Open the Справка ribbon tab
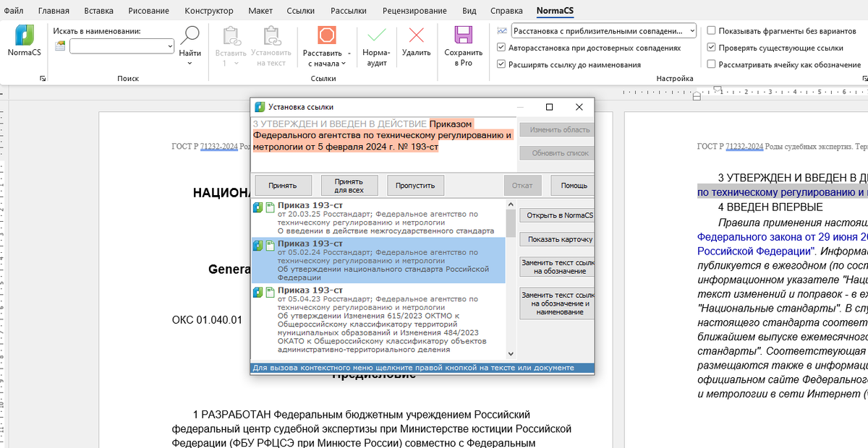Viewport: 868px width, 448px height. pyautogui.click(x=506, y=11)
